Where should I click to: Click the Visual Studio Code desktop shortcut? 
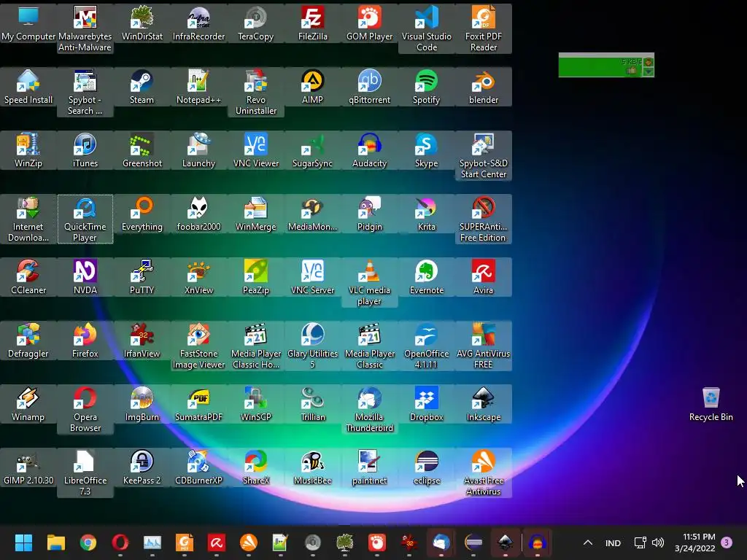[x=426, y=28]
